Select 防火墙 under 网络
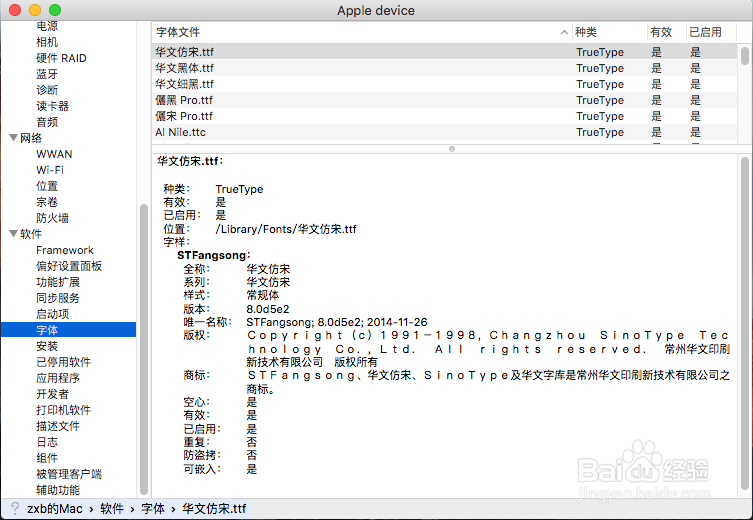 coord(52,218)
